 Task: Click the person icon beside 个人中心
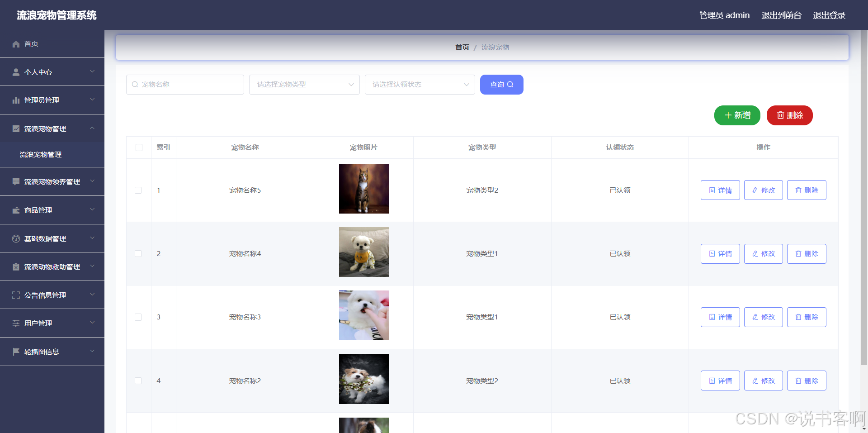coord(16,72)
